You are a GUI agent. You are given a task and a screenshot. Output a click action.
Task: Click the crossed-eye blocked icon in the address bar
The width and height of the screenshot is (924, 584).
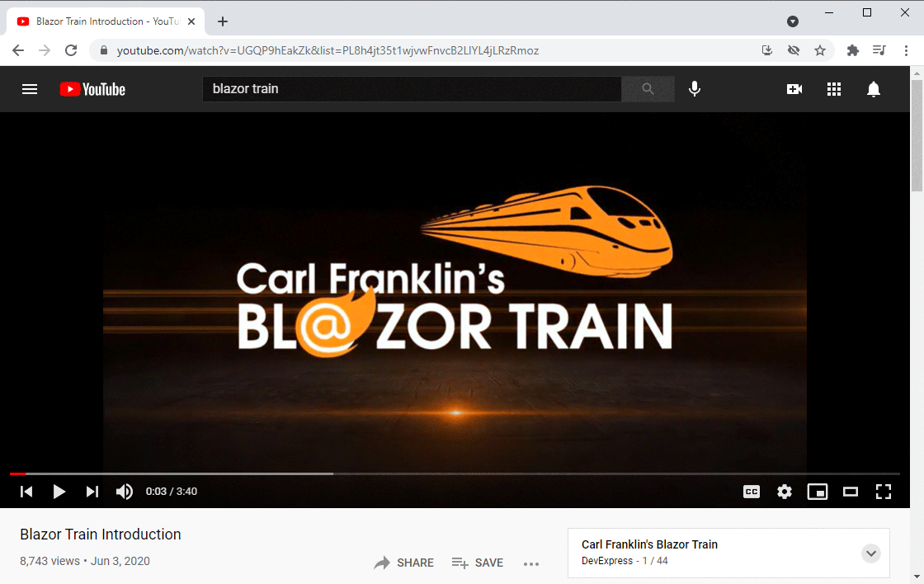point(793,50)
